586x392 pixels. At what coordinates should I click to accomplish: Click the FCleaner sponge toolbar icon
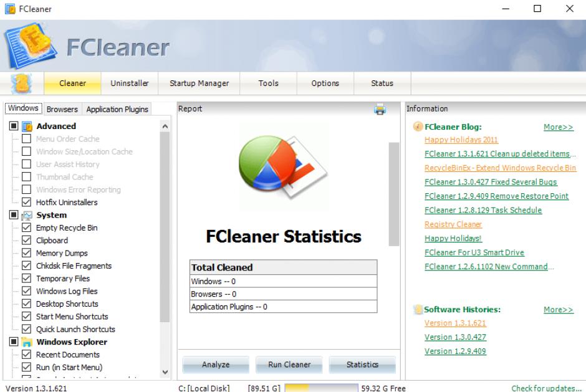(x=22, y=83)
